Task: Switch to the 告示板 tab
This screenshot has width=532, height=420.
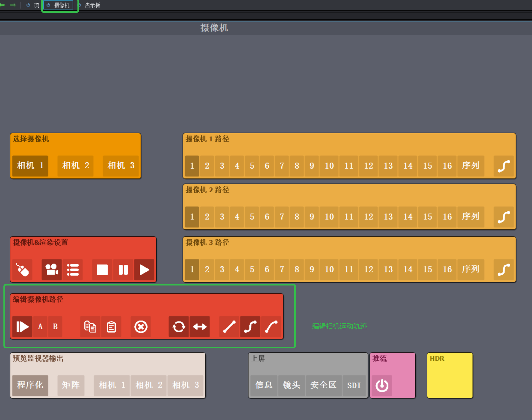Action: tap(92, 5)
